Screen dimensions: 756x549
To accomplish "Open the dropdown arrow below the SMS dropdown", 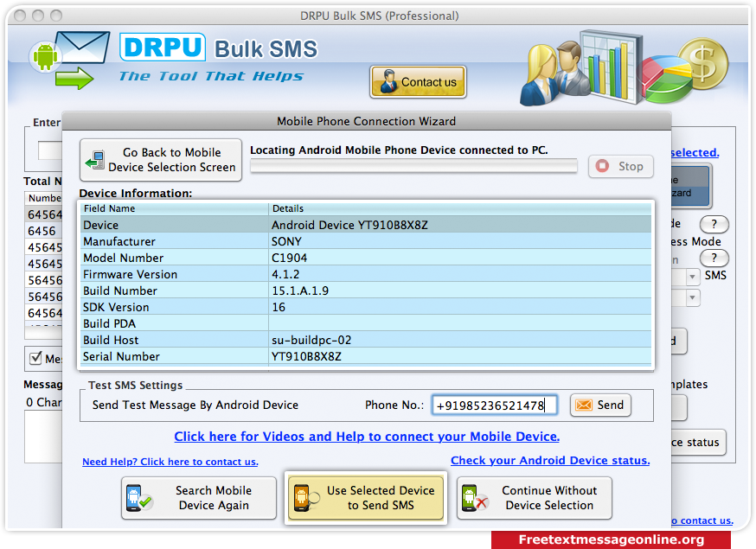I will 692,297.
